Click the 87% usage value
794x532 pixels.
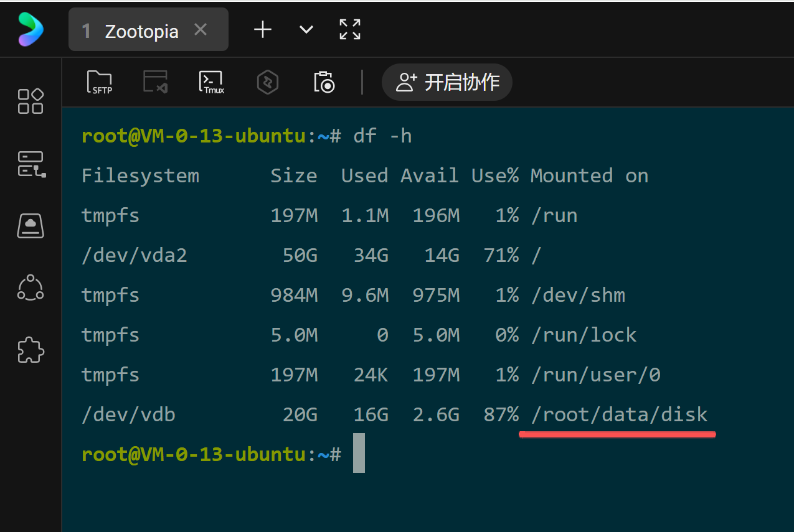point(501,415)
